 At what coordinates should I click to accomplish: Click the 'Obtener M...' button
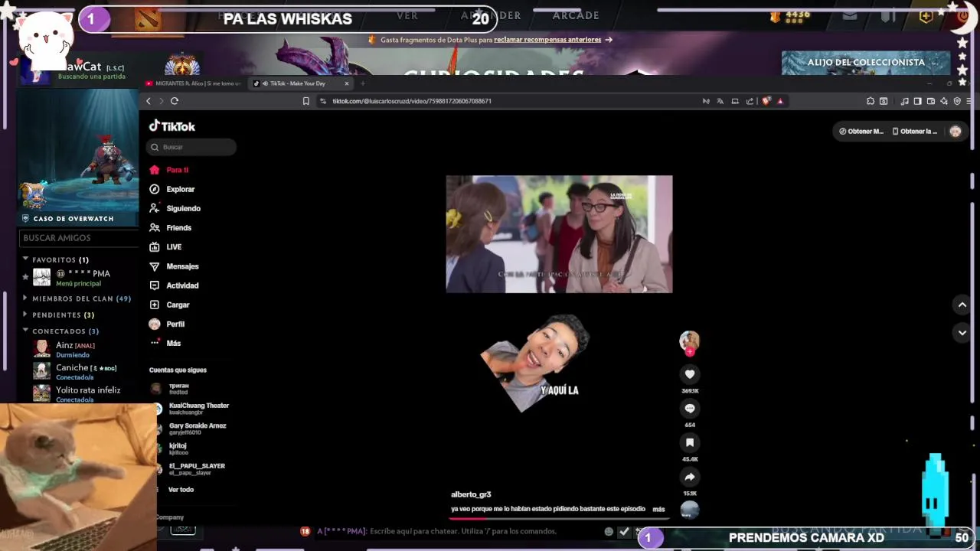[861, 132]
